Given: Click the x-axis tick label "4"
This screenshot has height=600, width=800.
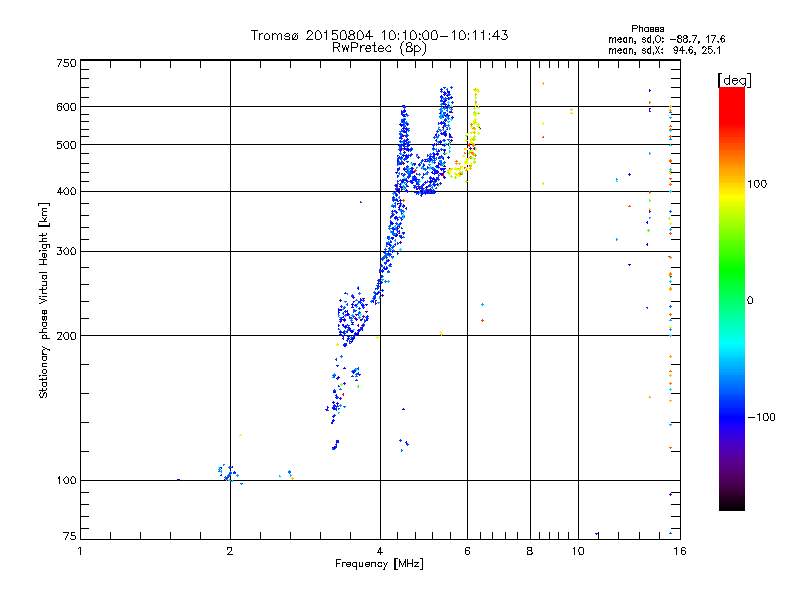Looking at the screenshot, I should point(380,551).
